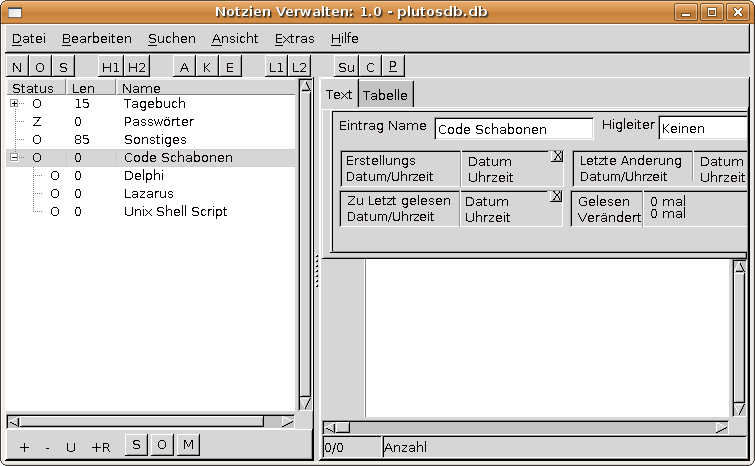
Task: Click the Su toolbar button
Action: point(346,67)
